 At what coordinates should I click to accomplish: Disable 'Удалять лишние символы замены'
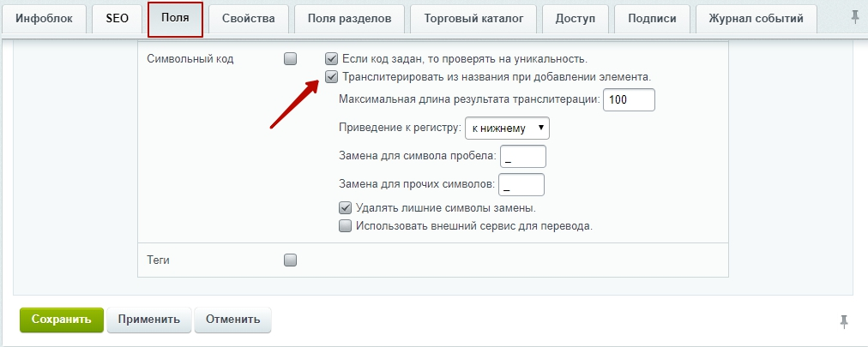click(345, 208)
